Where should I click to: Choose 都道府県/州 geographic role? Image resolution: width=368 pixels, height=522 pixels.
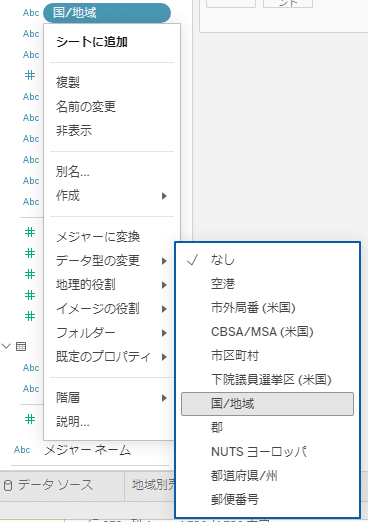click(267, 476)
